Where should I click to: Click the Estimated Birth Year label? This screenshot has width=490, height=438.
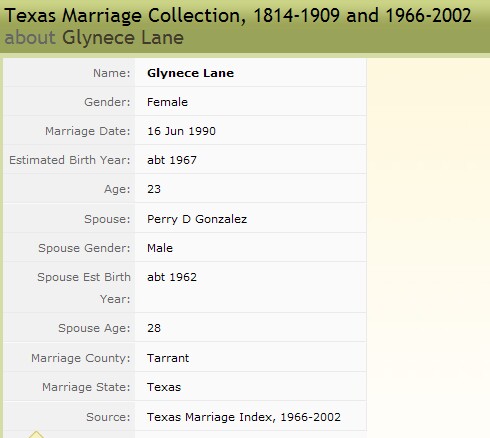70,160
